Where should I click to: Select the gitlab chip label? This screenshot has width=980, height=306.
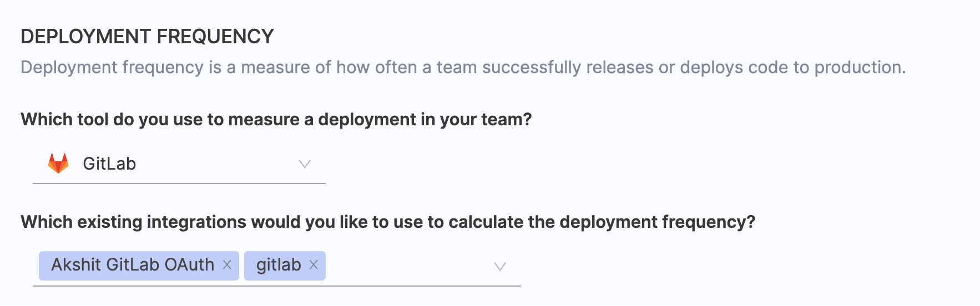coord(279,265)
